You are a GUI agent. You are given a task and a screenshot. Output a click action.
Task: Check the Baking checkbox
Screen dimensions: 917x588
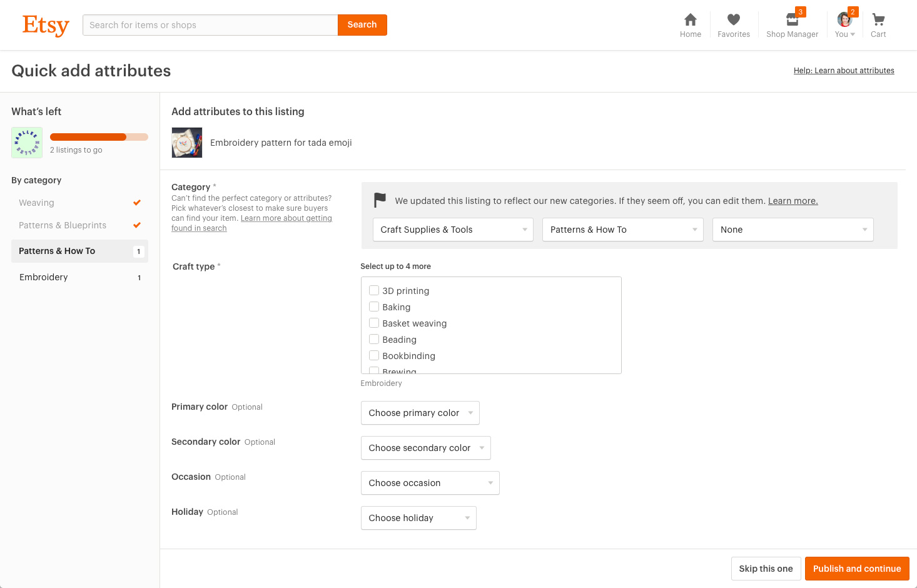coord(374,307)
